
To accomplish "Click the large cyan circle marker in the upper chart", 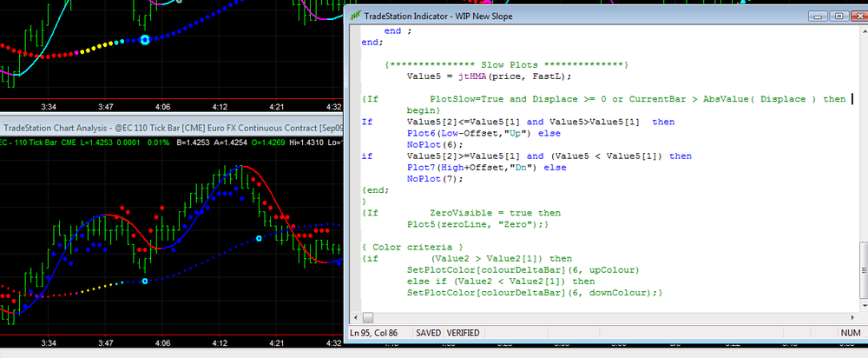I will click(x=145, y=39).
